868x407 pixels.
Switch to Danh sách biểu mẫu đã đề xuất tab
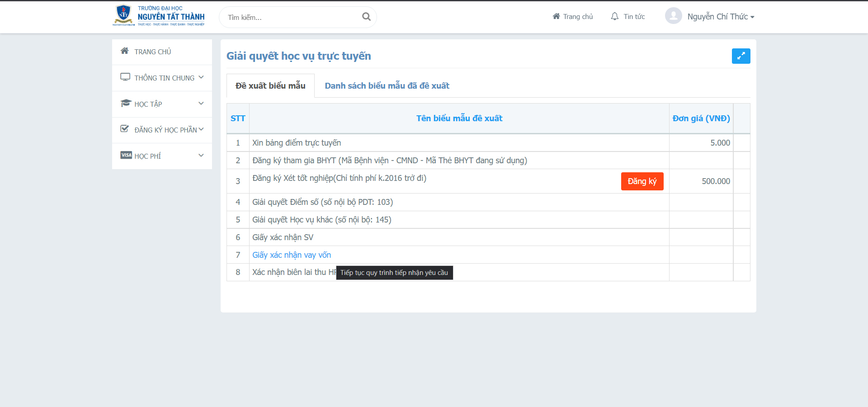click(387, 86)
